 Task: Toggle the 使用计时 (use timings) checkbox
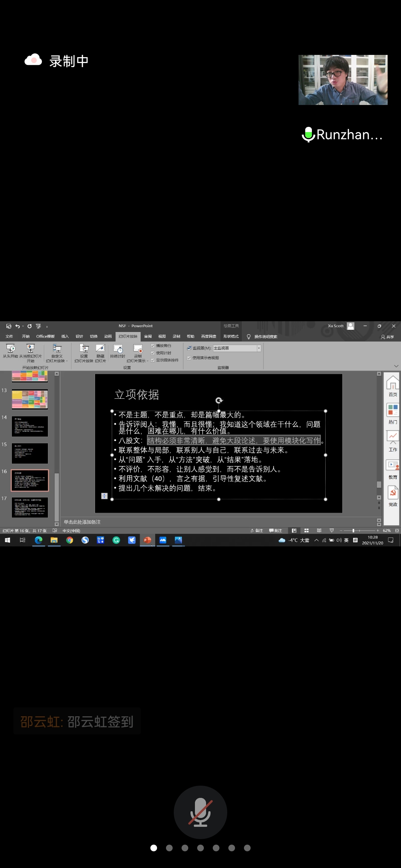[x=153, y=353]
